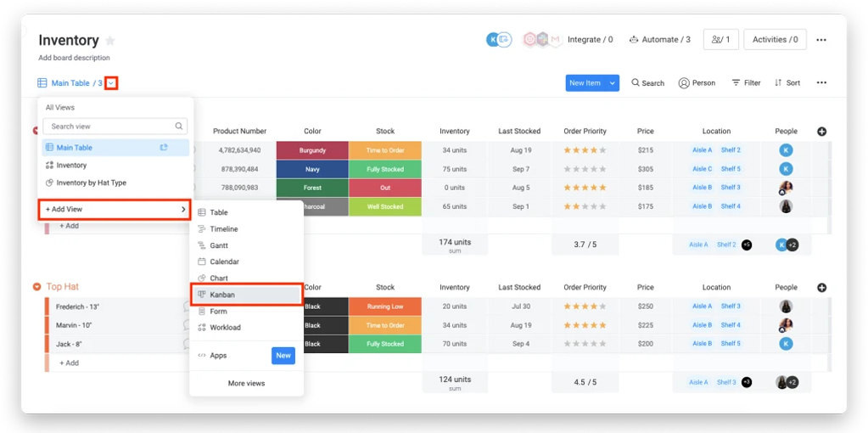Click the Forest color status cell
Viewport: 868px width, 433px height.
click(x=312, y=188)
